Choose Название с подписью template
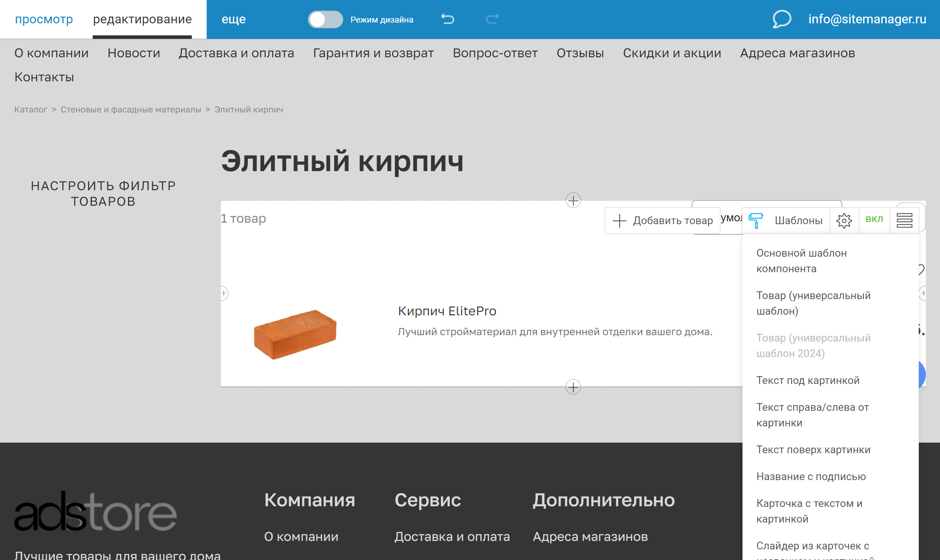The height and width of the screenshot is (560, 940). click(x=811, y=476)
